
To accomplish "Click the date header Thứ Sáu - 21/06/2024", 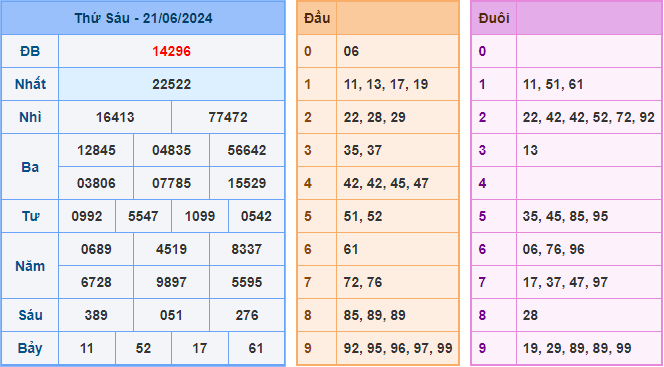I will (x=143, y=18).
